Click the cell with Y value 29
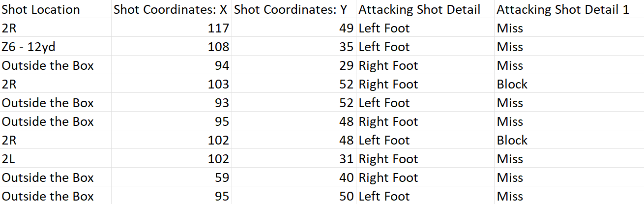Viewport: 644px width, 204px height. tap(294, 65)
